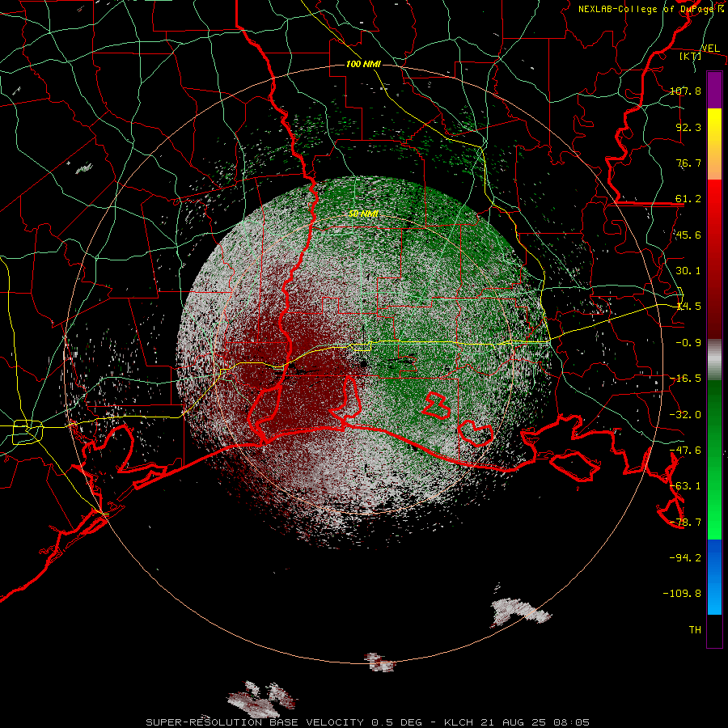The image size is (728, 728).
Task: Click the 76.7 velocity scale value
Action: [688, 163]
